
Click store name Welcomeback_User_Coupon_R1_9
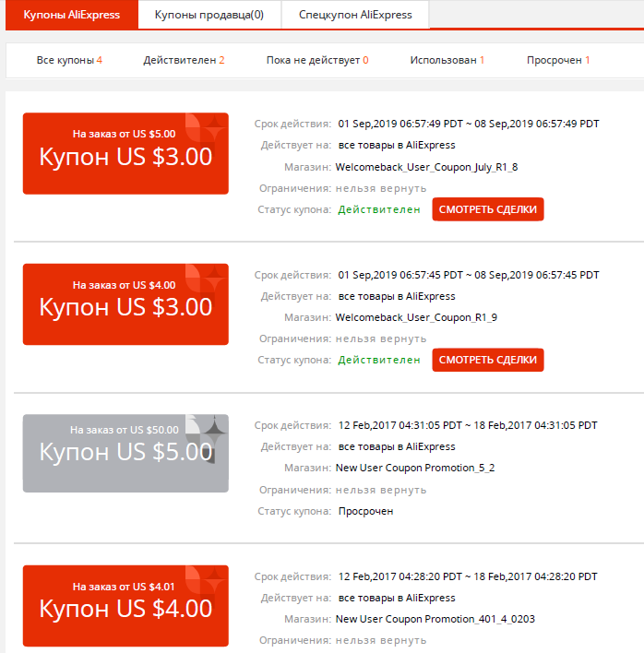(x=416, y=318)
